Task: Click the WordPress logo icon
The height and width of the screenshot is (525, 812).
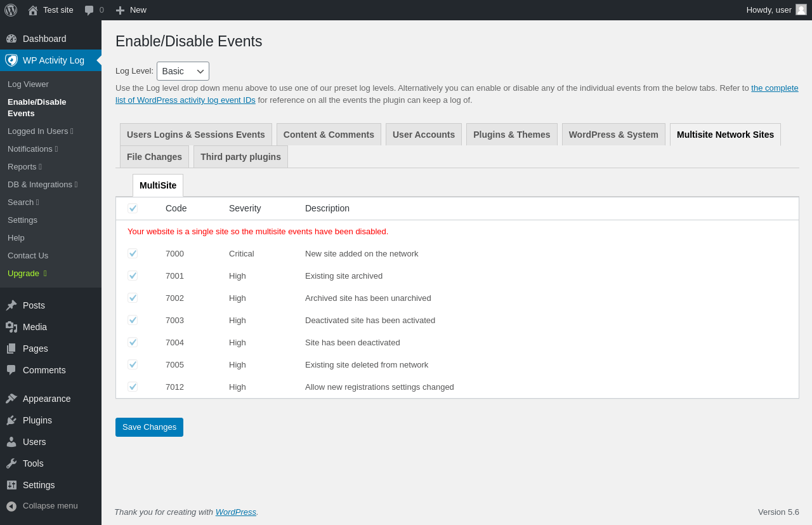Action: pos(11,10)
